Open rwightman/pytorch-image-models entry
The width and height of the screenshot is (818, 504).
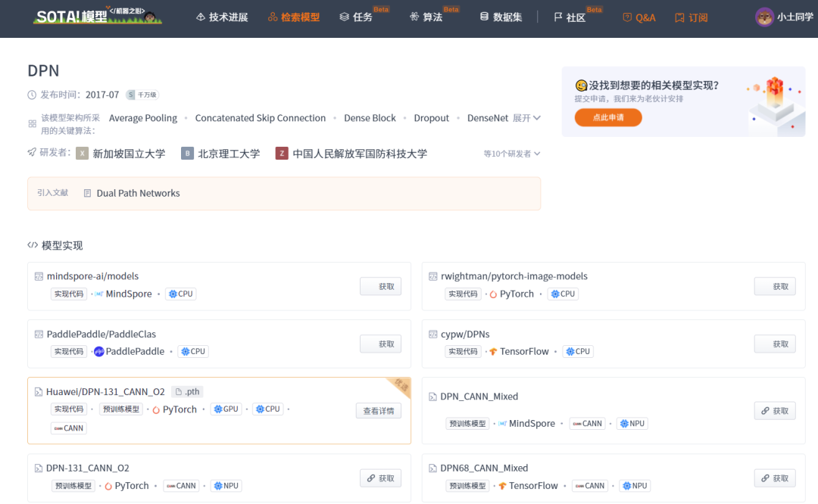click(514, 275)
